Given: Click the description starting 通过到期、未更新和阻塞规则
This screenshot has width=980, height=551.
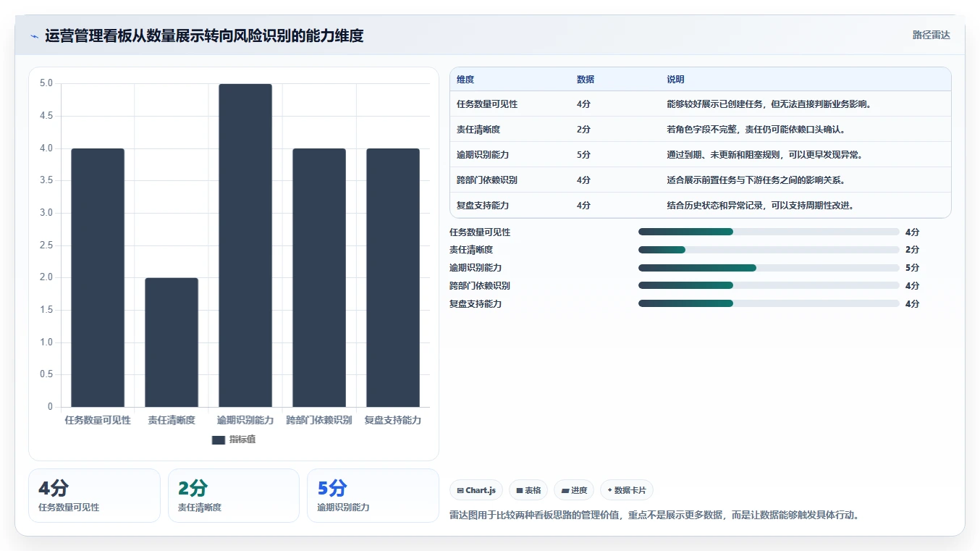Looking at the screenshot, I should tap(765, 155).
